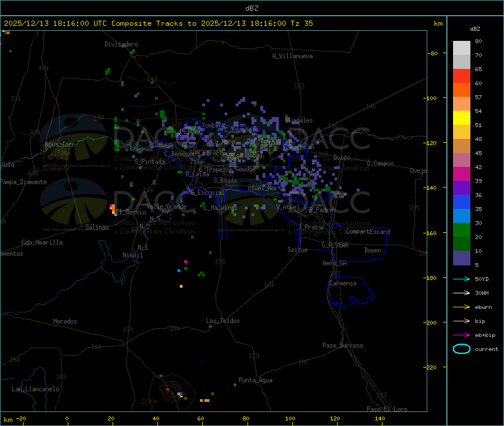The height and width of the screenshot is (426, 504).
Task: Click the Carmensa location label
Action: pos(343,283)
